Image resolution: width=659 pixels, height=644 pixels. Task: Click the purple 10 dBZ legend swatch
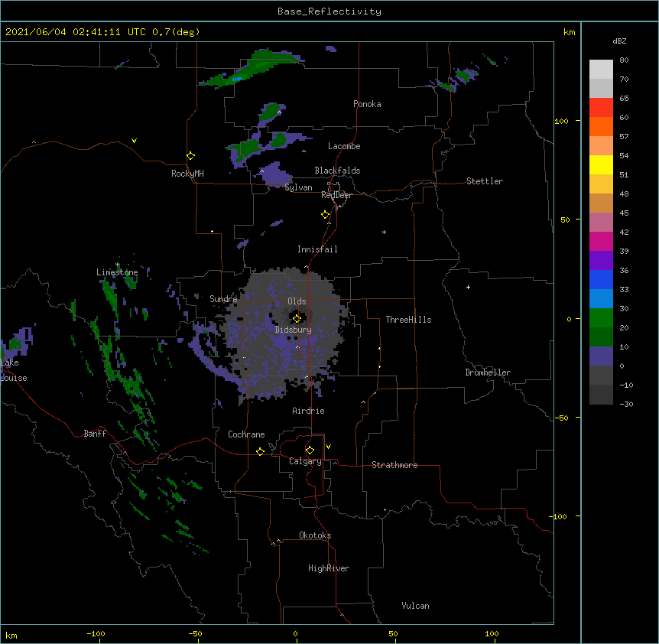coord(601,356)
